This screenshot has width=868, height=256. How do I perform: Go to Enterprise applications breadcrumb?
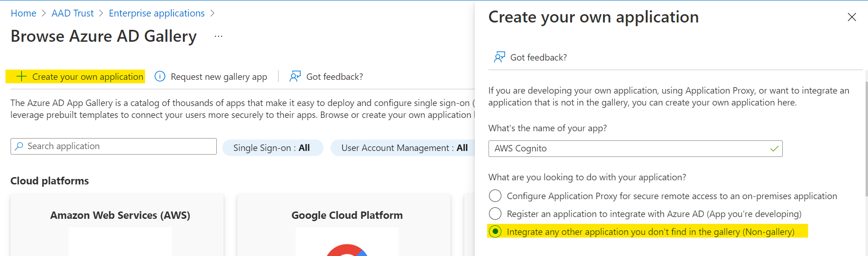point(157,13)
